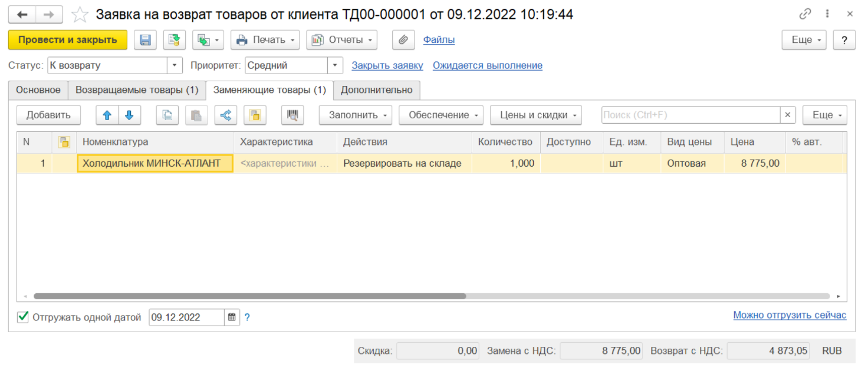Open calendar picker for shipping date
The width and height of the screenshot is (868, 371).
click(232, 317)
